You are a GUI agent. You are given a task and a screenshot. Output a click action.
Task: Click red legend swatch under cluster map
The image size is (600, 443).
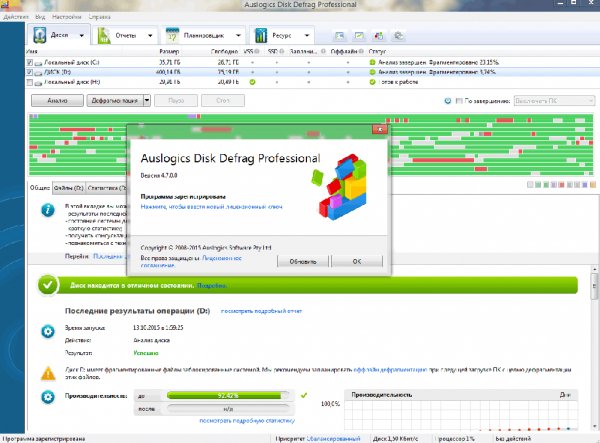pos(561,185)
